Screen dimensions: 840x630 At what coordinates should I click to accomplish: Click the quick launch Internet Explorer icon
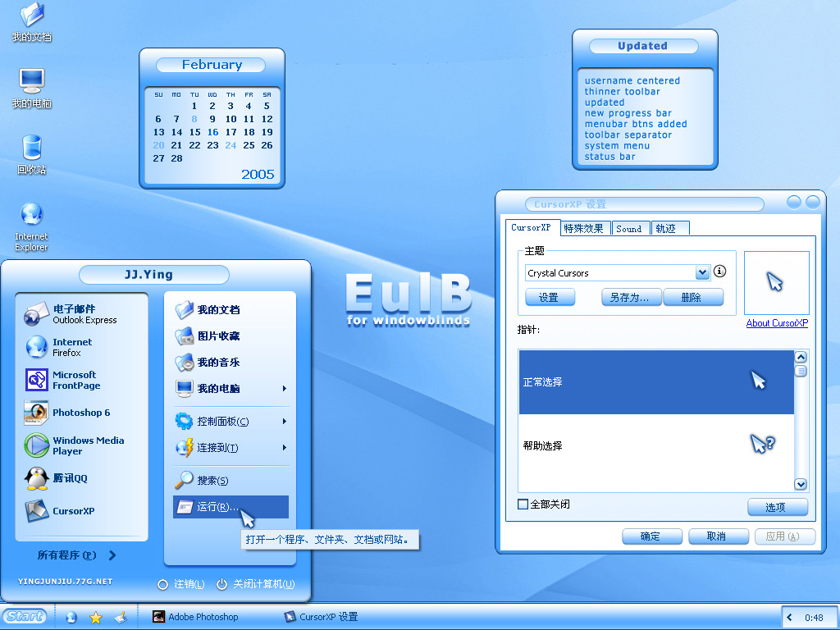coord(71,617)
